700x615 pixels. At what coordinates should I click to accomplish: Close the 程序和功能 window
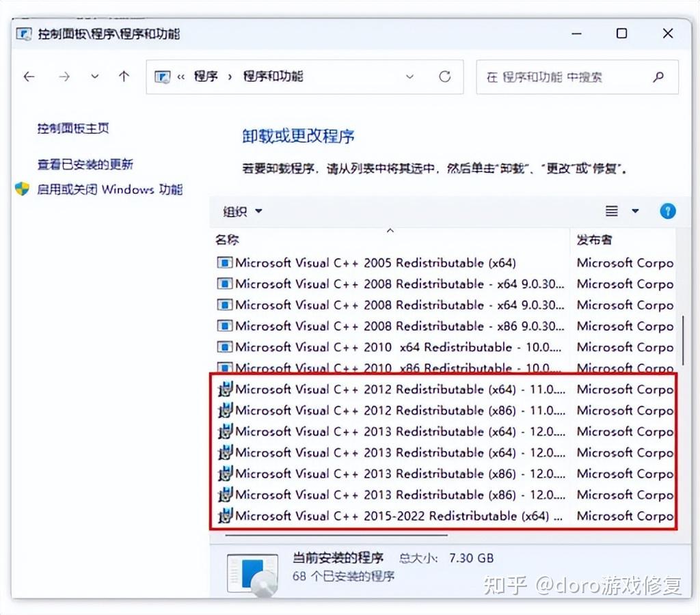point(667,33)
